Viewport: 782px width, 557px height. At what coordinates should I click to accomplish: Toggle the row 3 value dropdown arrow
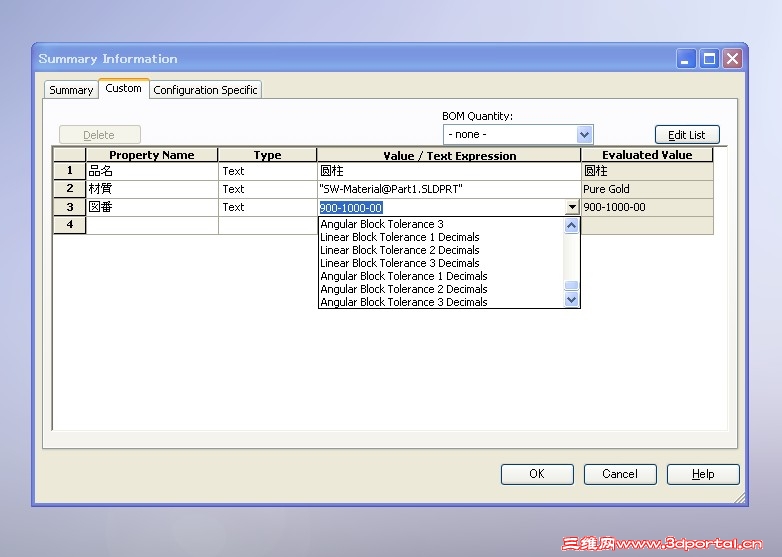(x=572, y=207)
